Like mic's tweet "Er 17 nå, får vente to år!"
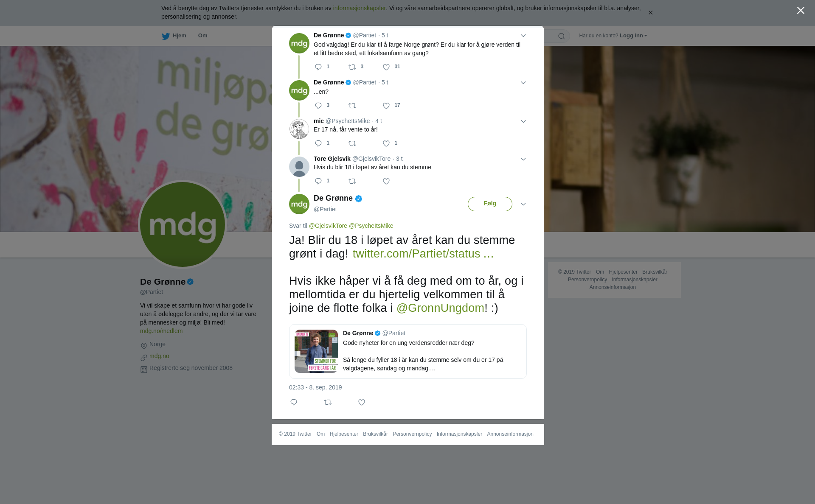Screen dimensions: 815x504 tap(386, 143)
